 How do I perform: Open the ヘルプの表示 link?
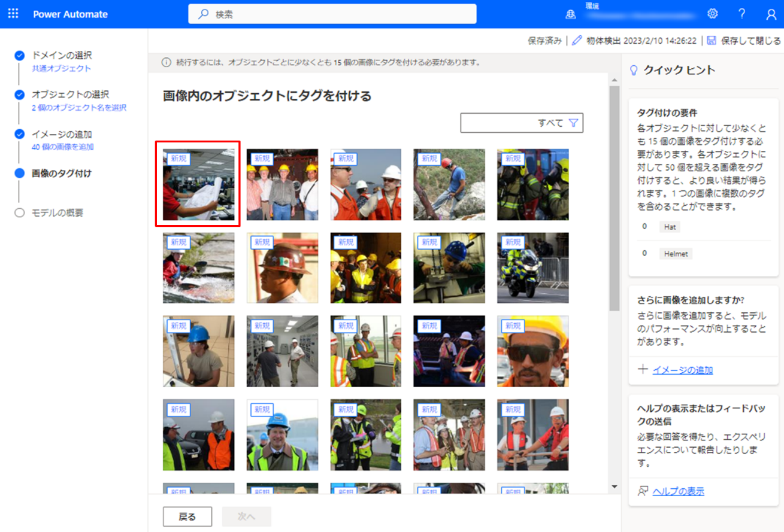[x=678, y=491]
